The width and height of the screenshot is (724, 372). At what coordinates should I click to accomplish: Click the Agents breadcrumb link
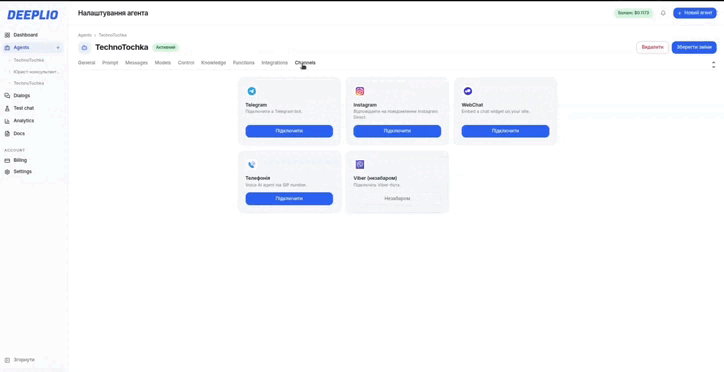point(84,35)
